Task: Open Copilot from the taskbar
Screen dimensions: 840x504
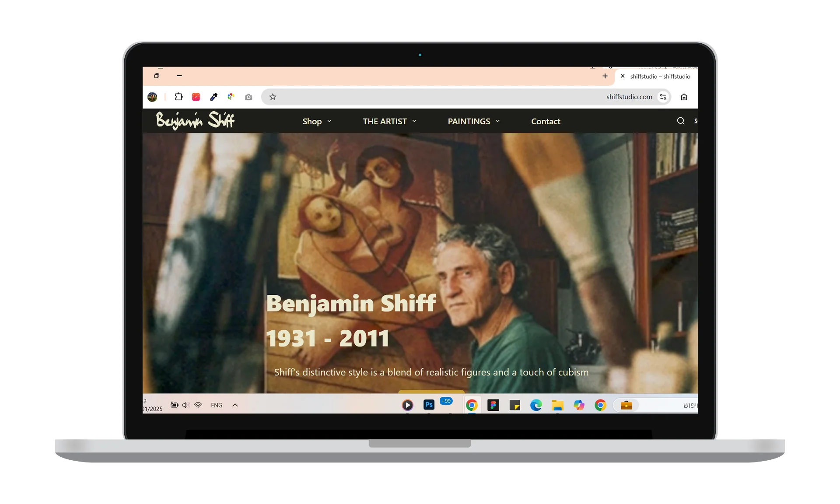Action: [x=579, y=405]
